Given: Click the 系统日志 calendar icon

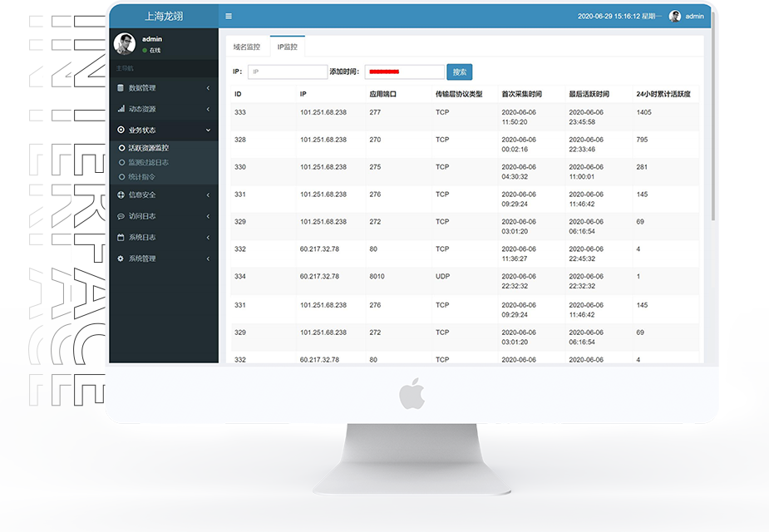Looking at the screenshot, I should (x=121, y=238).
